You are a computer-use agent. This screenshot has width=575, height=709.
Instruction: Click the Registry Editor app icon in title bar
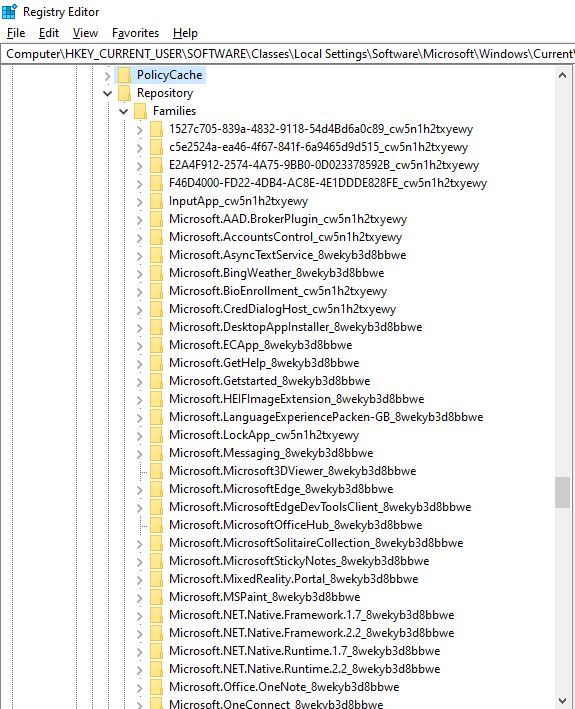pos(9,11)
